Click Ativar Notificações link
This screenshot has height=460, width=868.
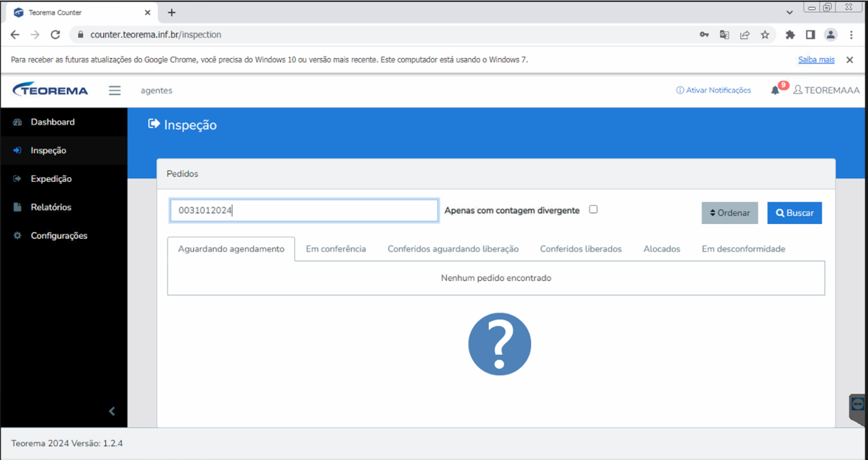coord(714,91)
